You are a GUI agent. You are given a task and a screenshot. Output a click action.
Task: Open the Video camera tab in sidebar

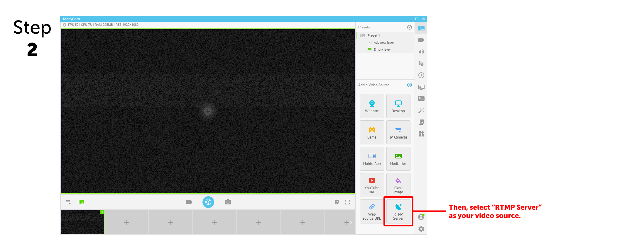(421, 40)
